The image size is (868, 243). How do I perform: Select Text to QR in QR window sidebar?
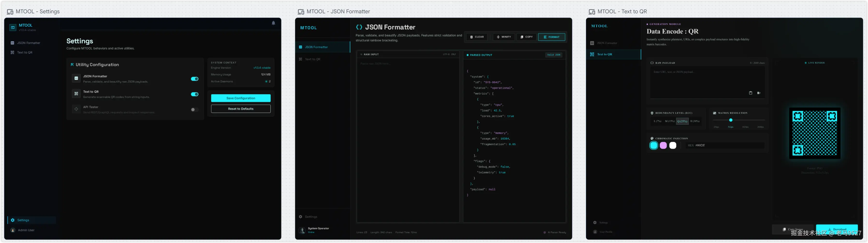(613, 54)
